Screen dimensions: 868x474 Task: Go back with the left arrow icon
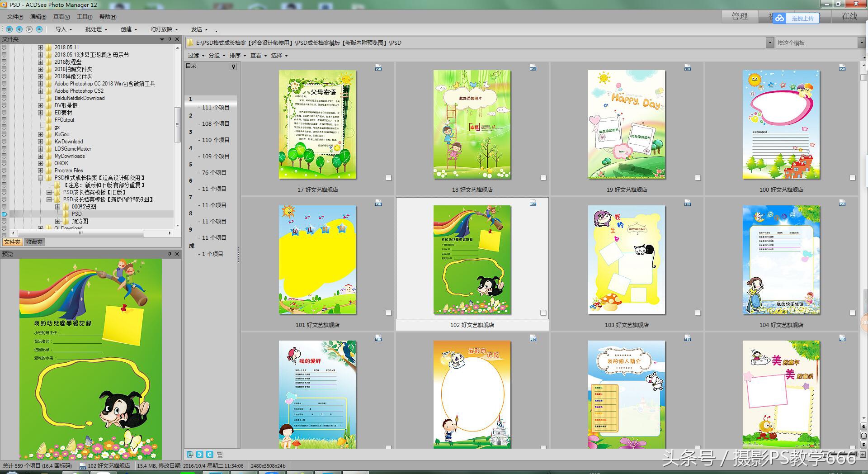coord(19,29)
